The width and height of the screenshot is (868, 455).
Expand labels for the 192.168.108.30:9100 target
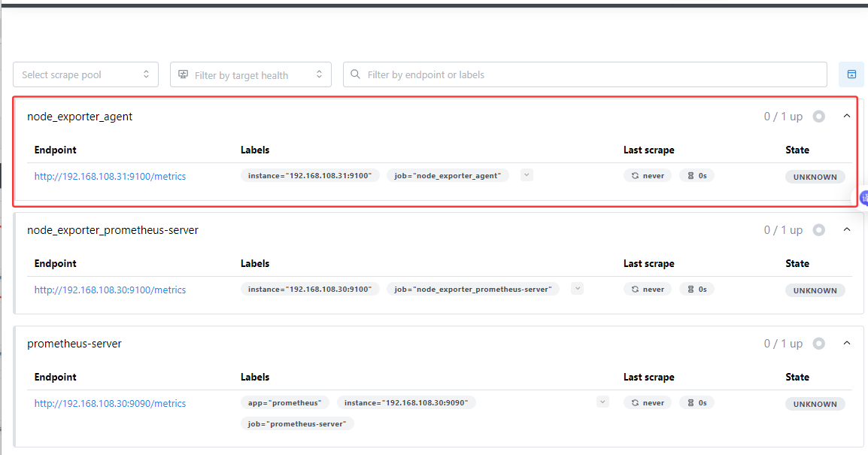pyautogui.click(x=578, y=288)
